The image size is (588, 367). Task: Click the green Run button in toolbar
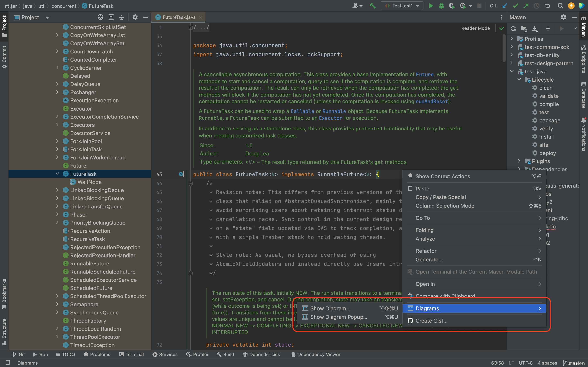pyautogui.click(x=431, y=6)
